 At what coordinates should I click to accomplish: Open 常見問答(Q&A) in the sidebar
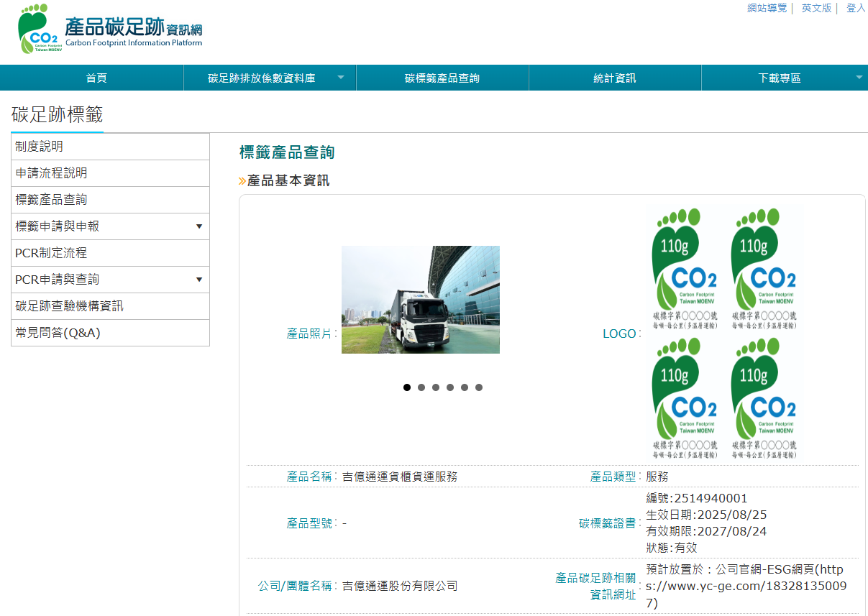pos(110,333)
